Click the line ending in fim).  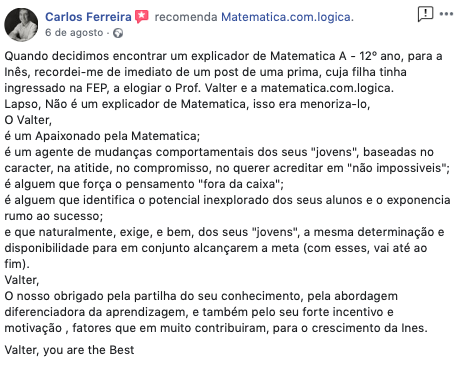click(17, 264)
